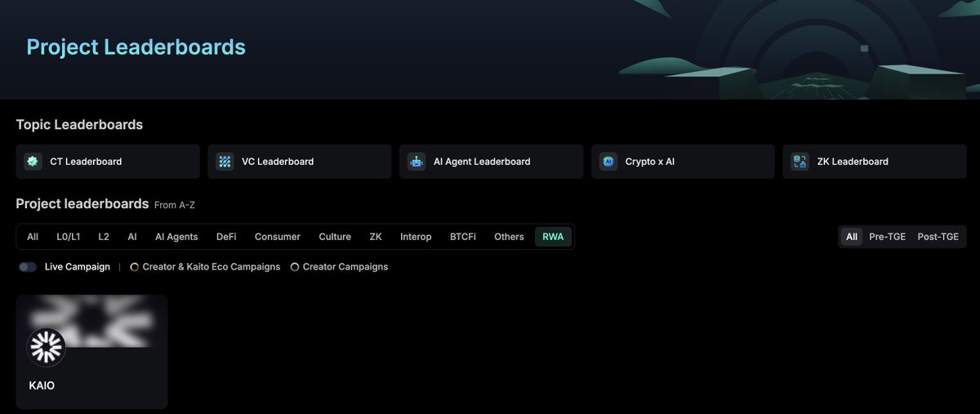Click the CT Leaderboard badge icon

[x=33, y=162]
